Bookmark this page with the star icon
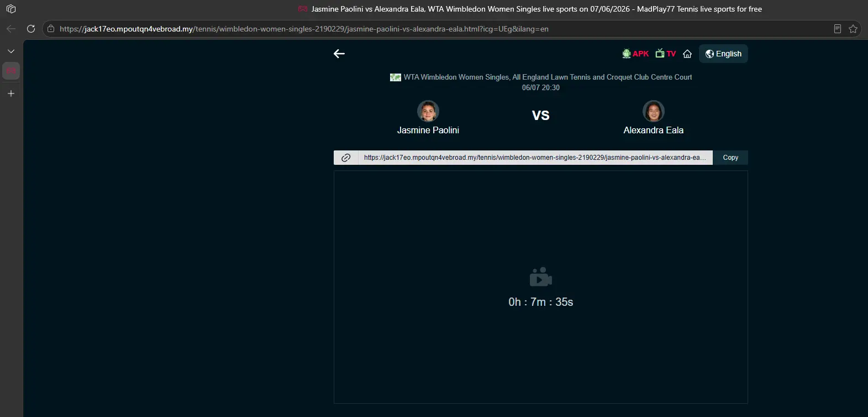The height and width of the screenshot is (417, 868). pyautogui.click(x=853, y=29)
